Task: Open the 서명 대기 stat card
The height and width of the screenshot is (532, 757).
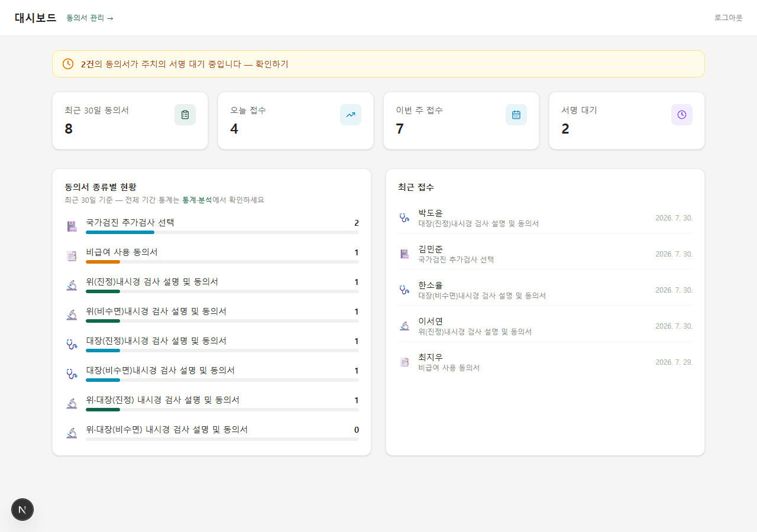Action: pyautogui.click(x=627, y=121)
